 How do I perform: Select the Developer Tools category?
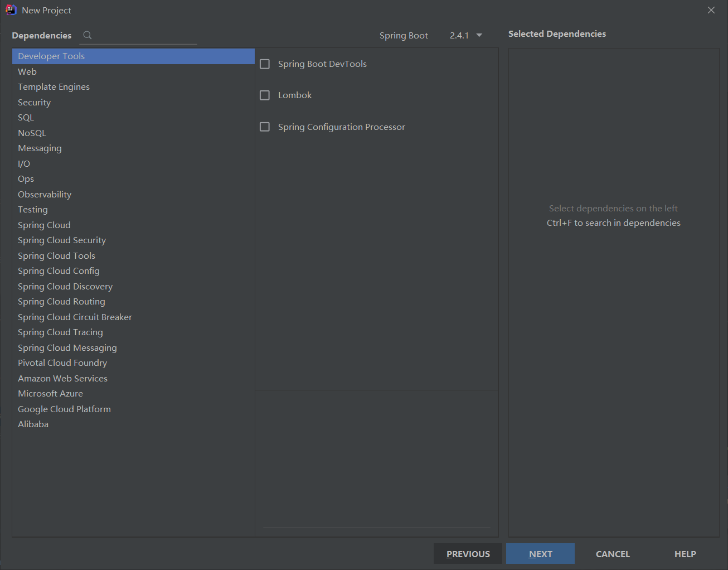pyautogui.click(x=133, y=56)
